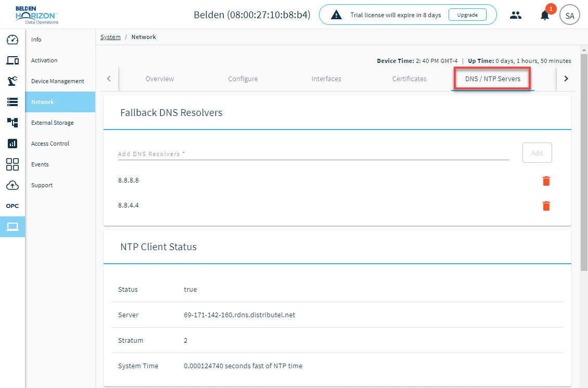The image size is (588, 388).
Task: Click the robot arm icon in sidebar
Action: [12, 81]
